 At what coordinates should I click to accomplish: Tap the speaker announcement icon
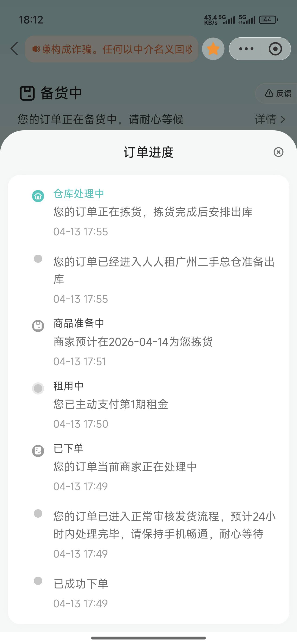(36, 49)
